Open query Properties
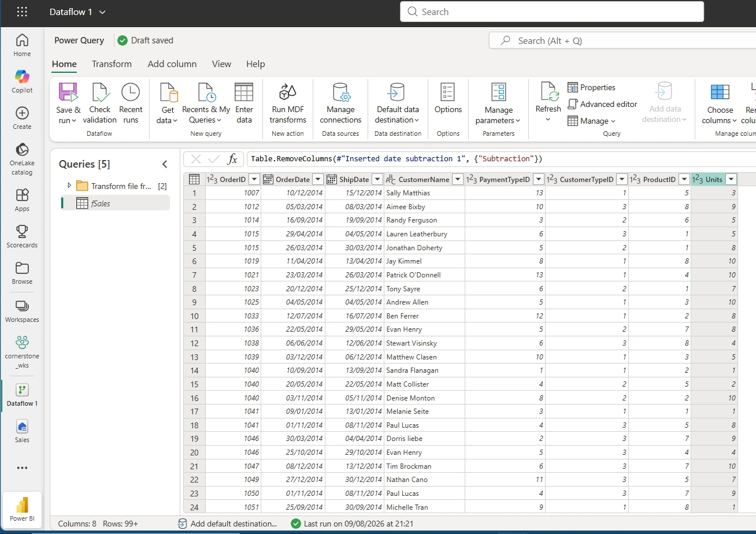 [592, 87]
